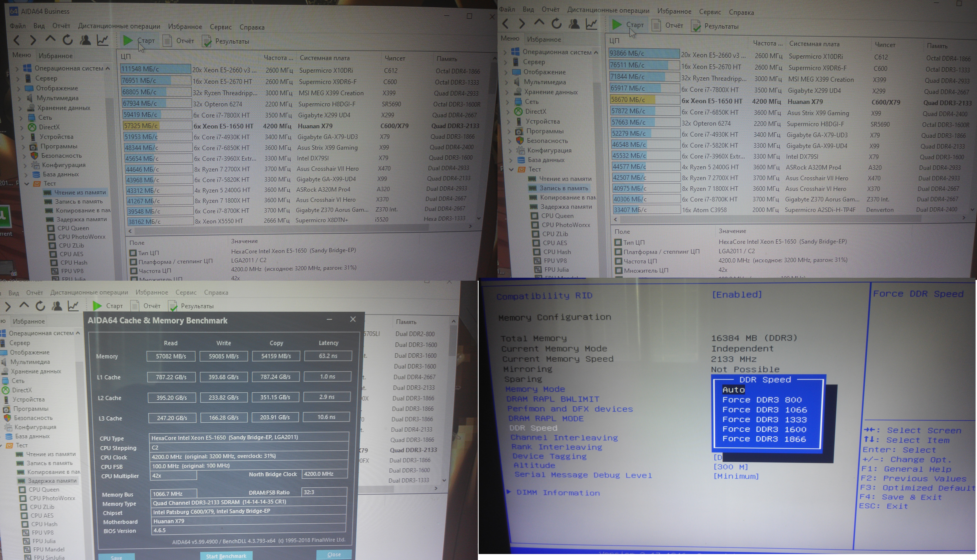Collapse the Тест tree node in top-right window
The image size is (977, 560).
coord(511,169)
